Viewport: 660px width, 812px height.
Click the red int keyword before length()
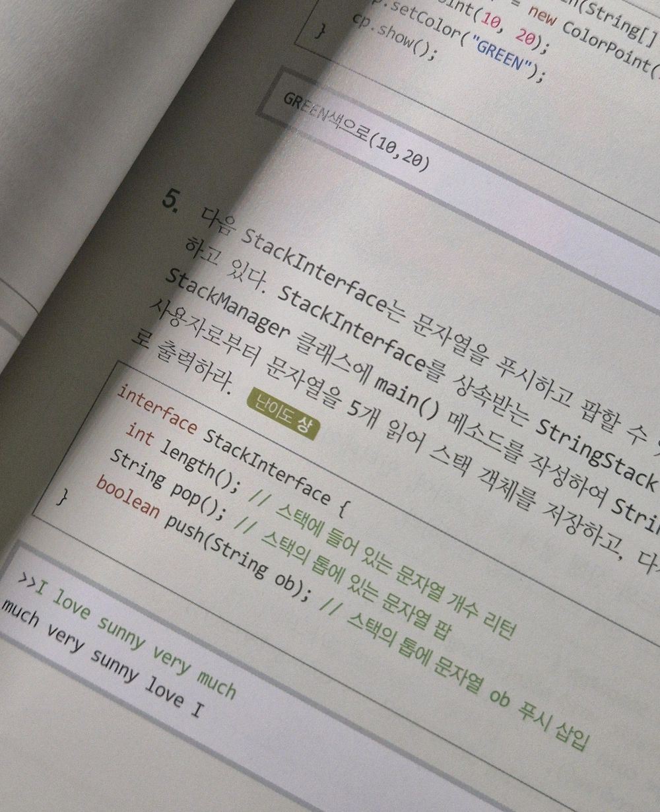(139, 435)
